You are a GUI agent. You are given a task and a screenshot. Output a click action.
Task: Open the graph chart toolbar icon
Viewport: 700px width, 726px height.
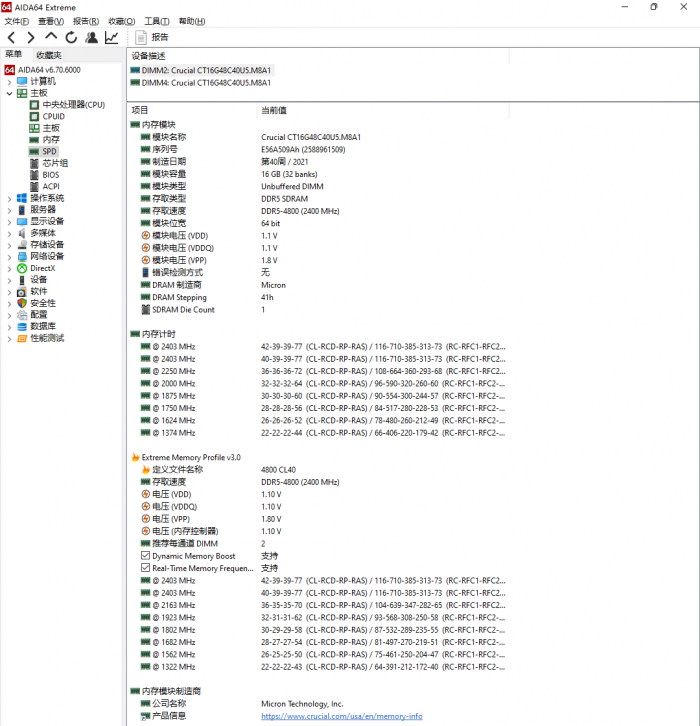112,38
